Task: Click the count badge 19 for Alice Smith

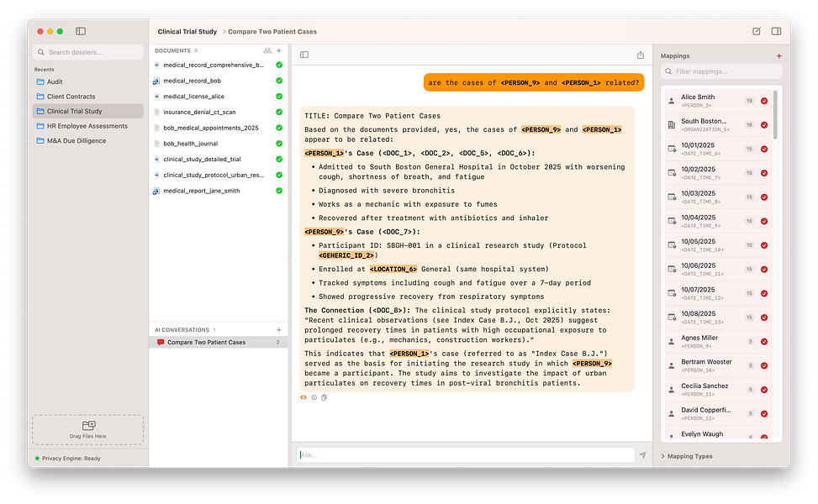Action: pos(749,101)
